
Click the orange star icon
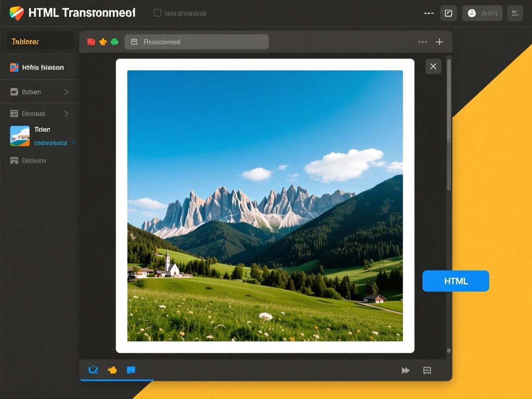pos(103,42)
